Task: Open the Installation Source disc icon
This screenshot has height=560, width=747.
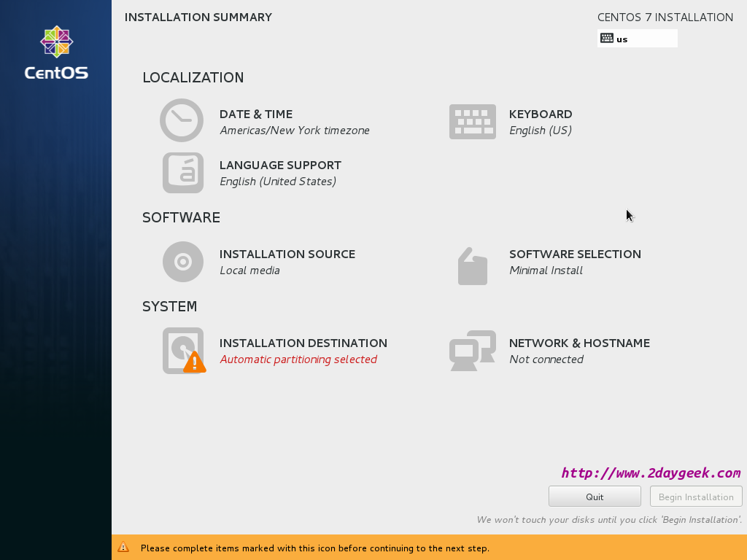Action: tap(183, 262)
